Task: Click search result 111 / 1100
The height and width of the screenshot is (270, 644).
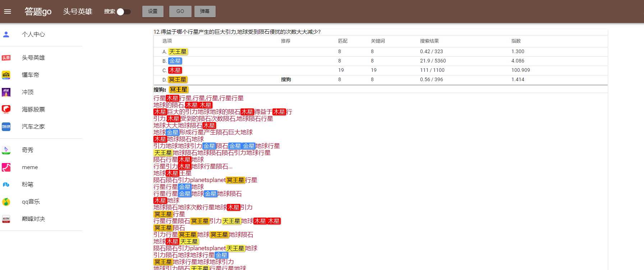Action: [x=432, y=70]
